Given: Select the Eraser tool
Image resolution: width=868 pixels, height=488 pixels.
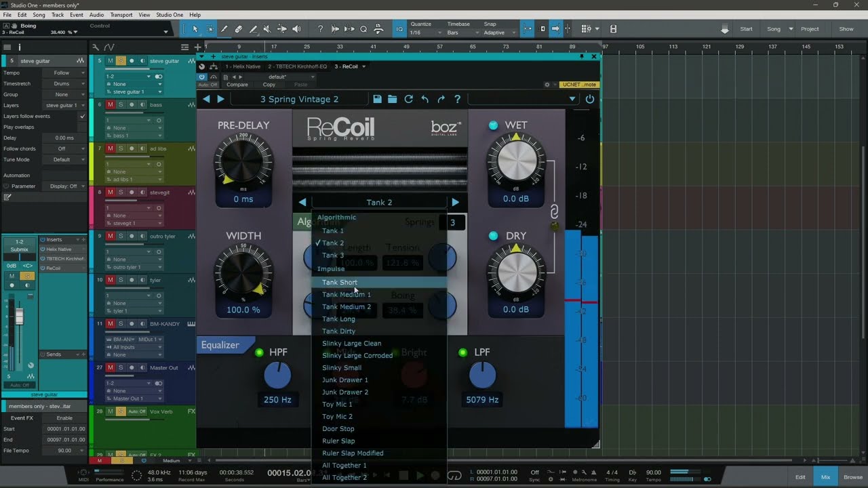Looking at the screenshot, I should (239, 29).
